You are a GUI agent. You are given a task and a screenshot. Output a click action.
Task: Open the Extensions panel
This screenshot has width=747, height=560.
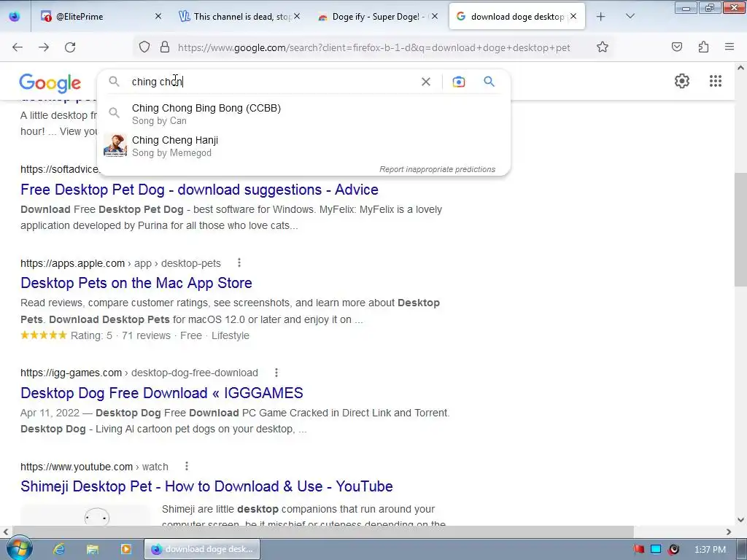703,47
